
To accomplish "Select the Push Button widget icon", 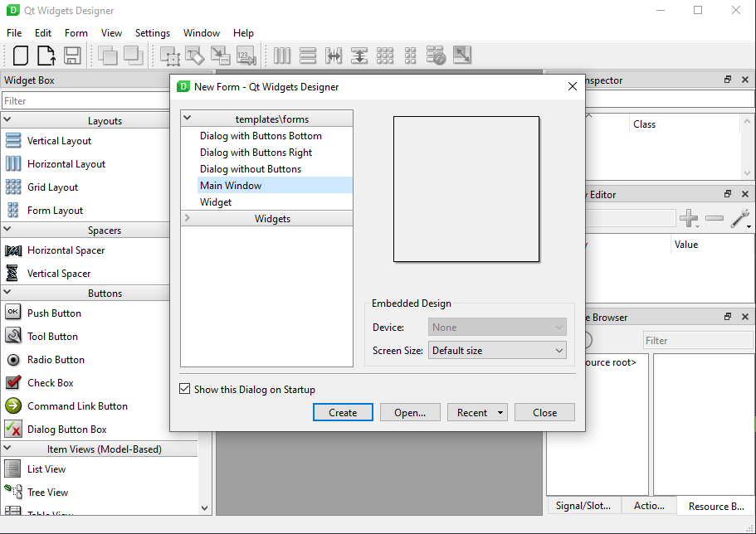I will pos(13,313).
